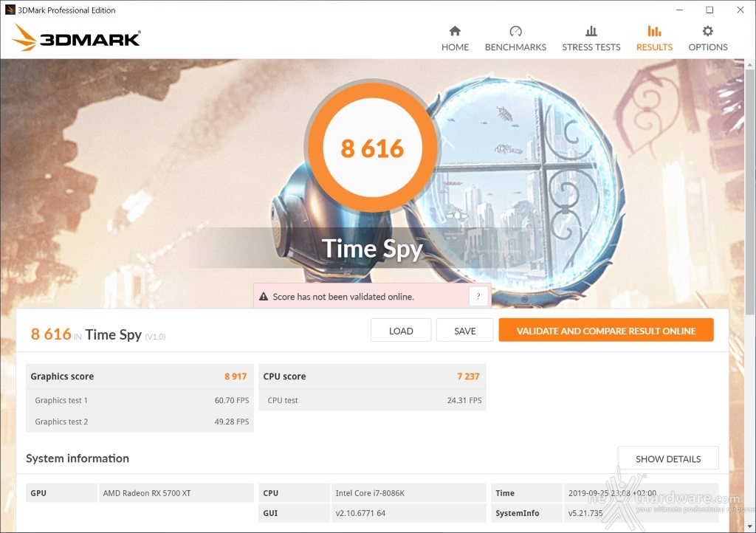
Task: Click the 8 917 graphics score value
Action: coord(236,376)
